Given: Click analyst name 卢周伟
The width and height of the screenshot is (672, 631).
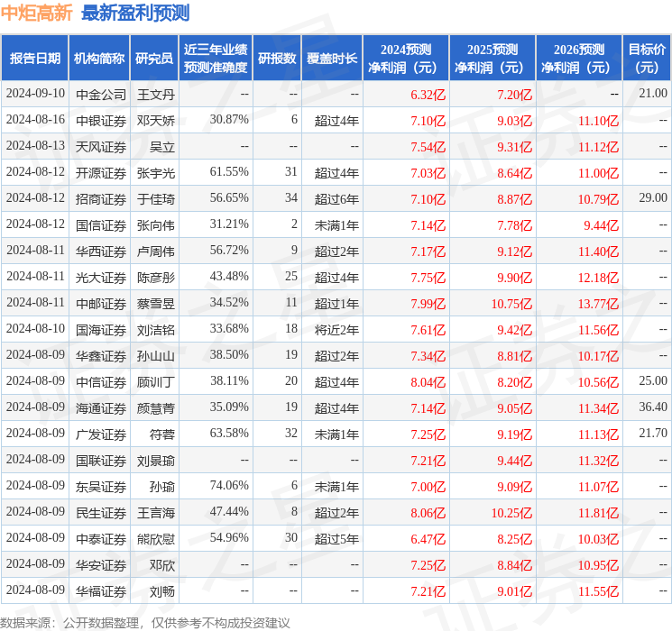Looking at the screenshot, I should [x=156, y=251].
